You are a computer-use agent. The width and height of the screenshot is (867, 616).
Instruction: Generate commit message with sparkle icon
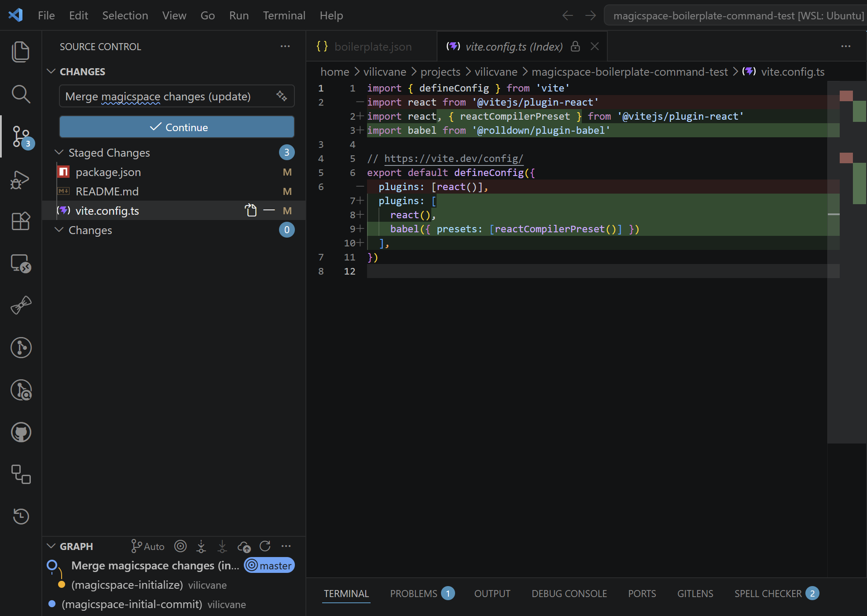pos(282,96)
